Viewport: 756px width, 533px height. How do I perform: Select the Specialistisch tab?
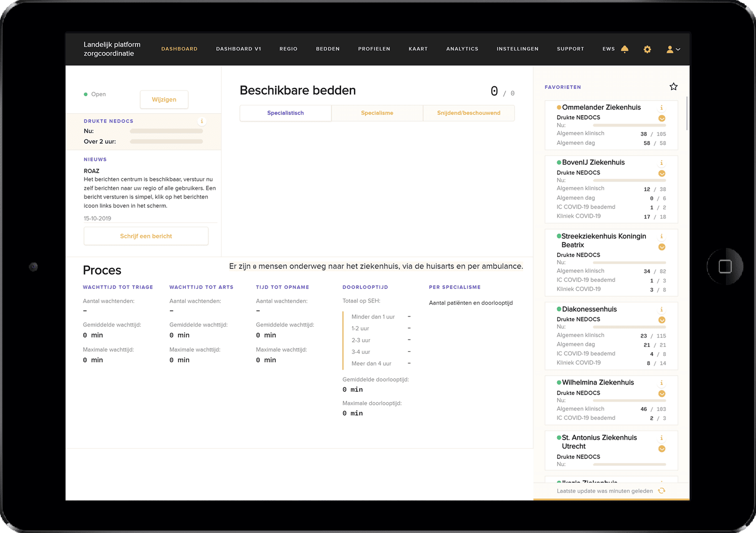click(286, 113)
